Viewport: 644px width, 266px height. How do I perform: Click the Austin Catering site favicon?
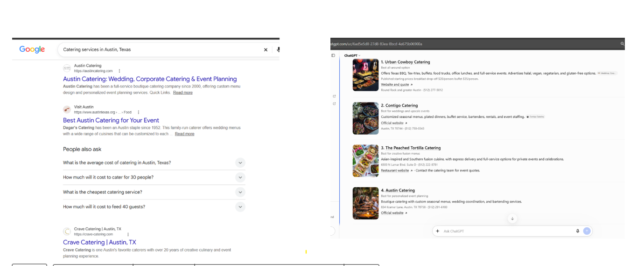coord(67,68)
